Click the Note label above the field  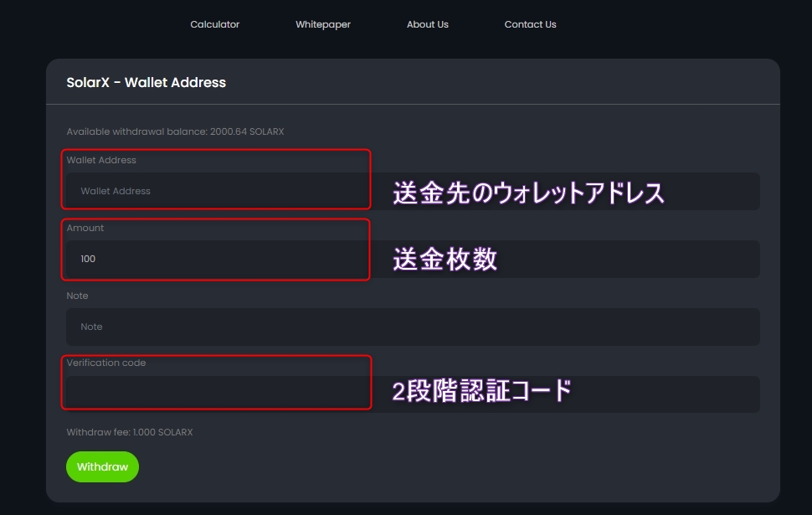click(x=77, y=296)
